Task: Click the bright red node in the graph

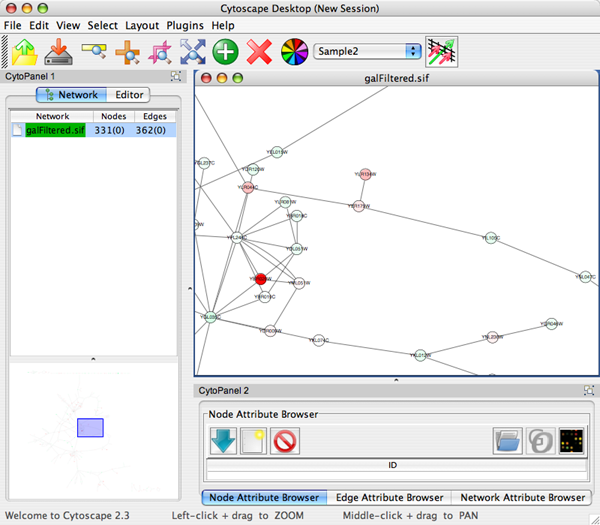Action: click(260, 279)
